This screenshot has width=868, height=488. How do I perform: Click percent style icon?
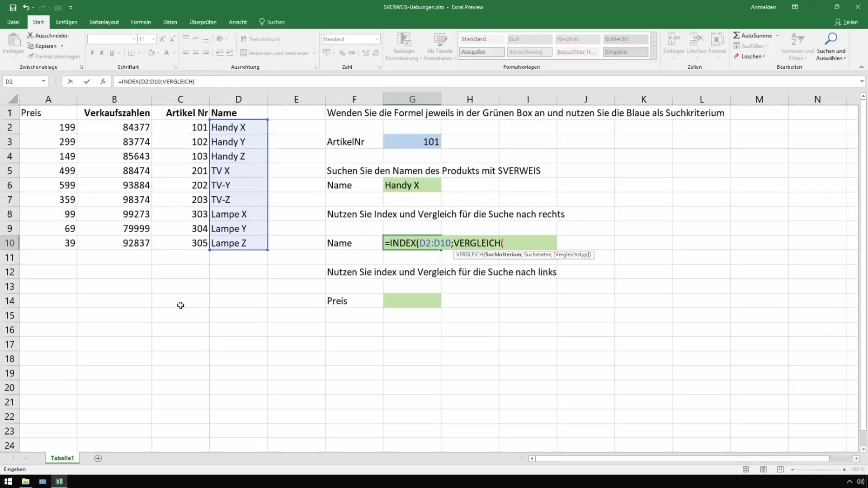point(342,53)
